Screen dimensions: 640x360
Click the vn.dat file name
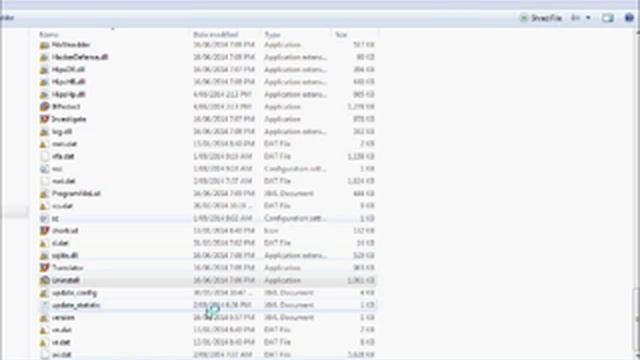point(62,330)
